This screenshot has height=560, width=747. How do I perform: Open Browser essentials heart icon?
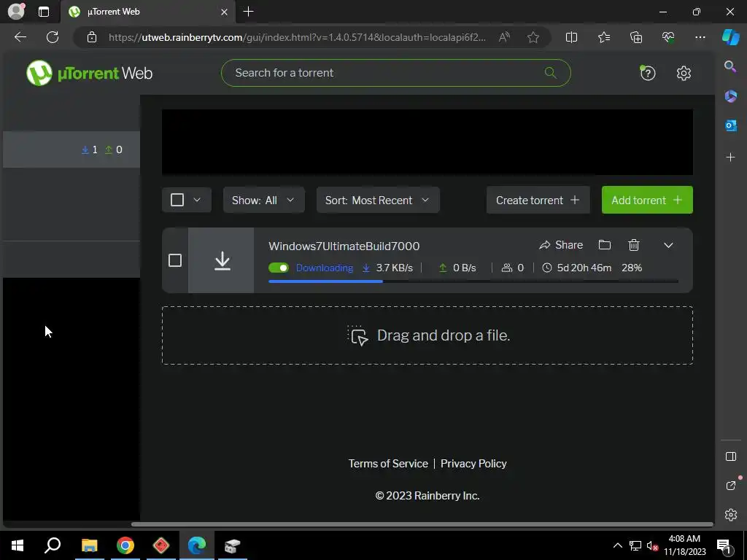668,37
